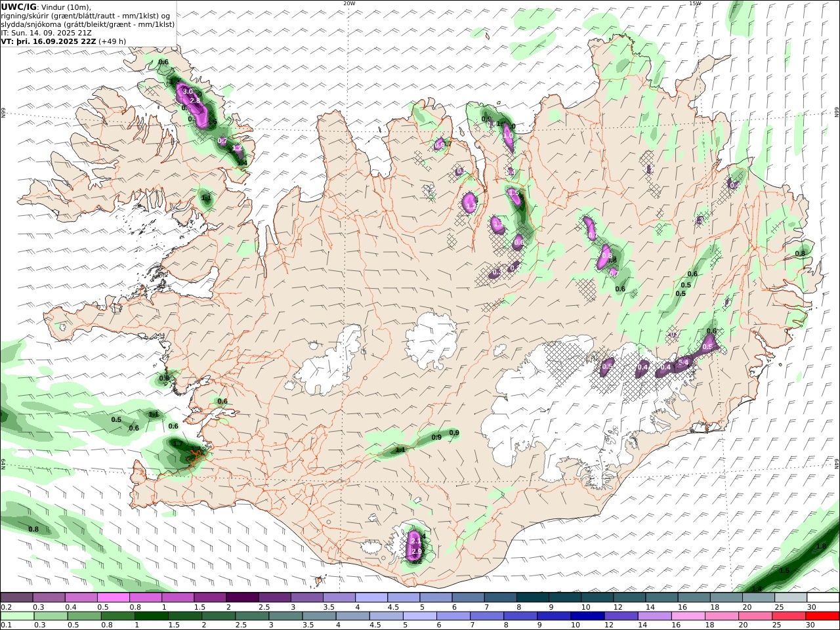The image size is (840, 630).
Task: Pick the bright pink upper swatch between 0.5 and 0.8
Action: point(114,598)
